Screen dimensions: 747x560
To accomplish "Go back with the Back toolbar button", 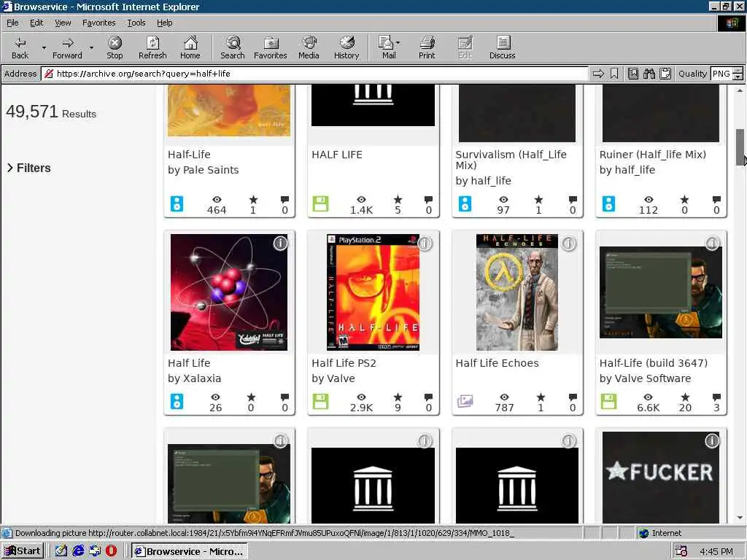I will coord(20,47).
